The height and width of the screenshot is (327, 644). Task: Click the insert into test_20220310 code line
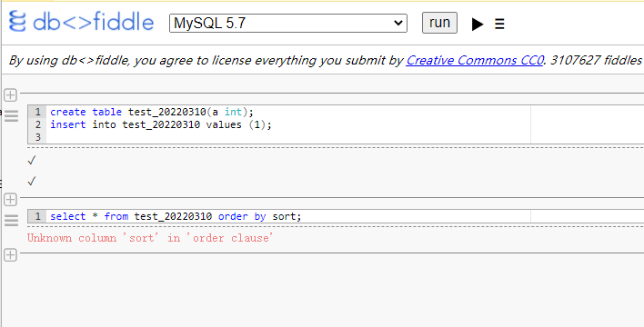pos(161,124)
